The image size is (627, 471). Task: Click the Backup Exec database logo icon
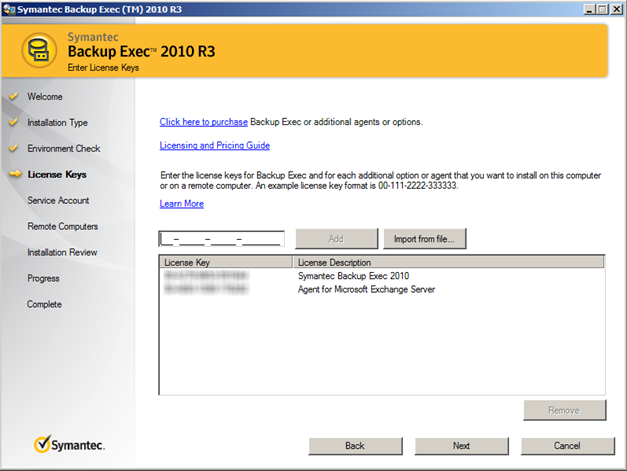[x=39, y=51]
